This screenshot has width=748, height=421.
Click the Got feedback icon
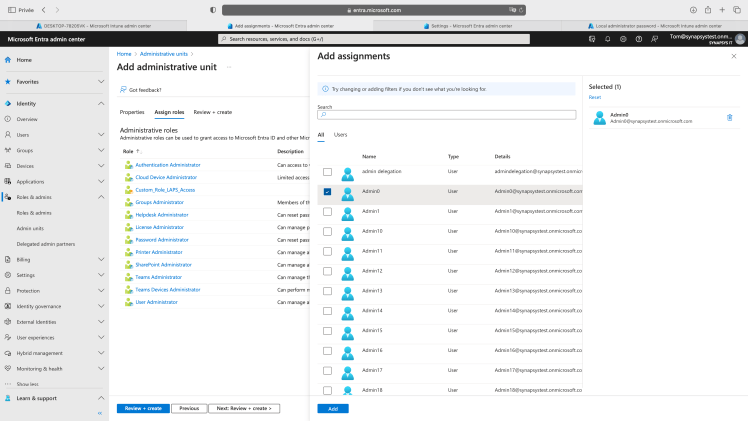(x=123, y=90)
